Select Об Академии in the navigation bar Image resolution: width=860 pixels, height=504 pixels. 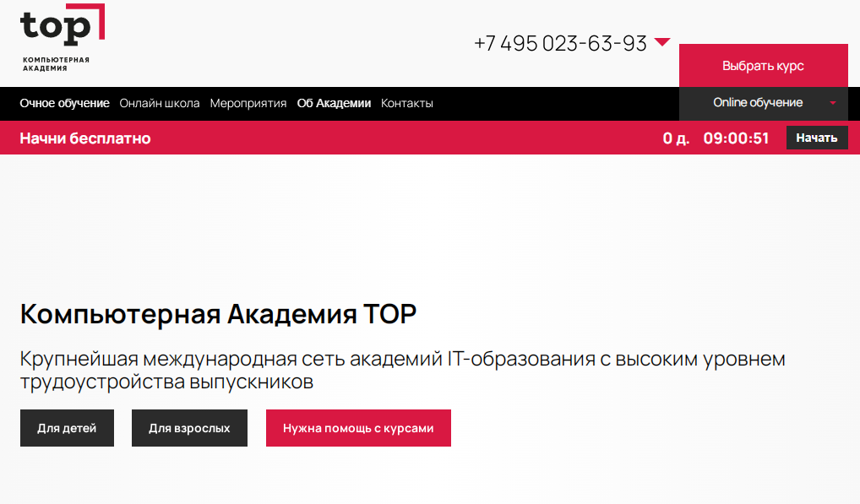334,103
